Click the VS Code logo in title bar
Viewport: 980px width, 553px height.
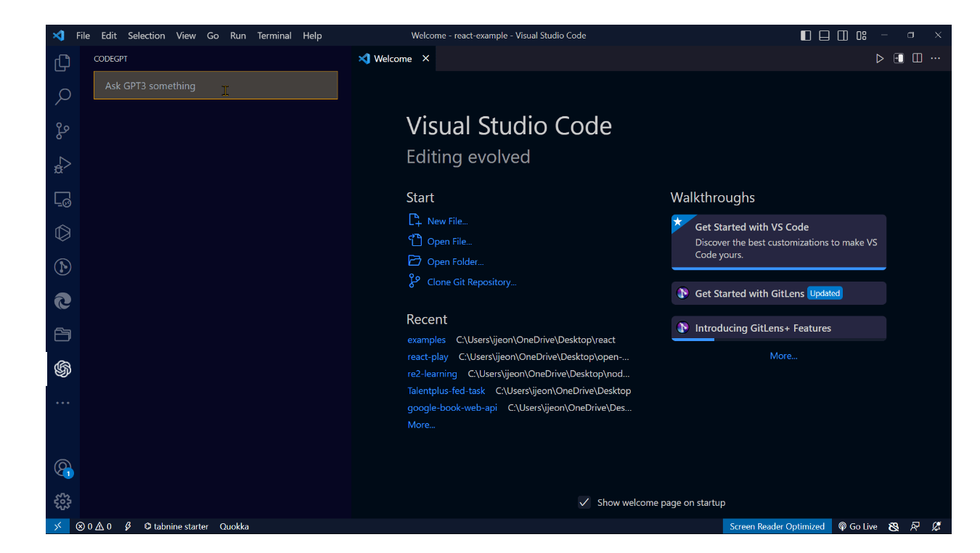point(59,35)
